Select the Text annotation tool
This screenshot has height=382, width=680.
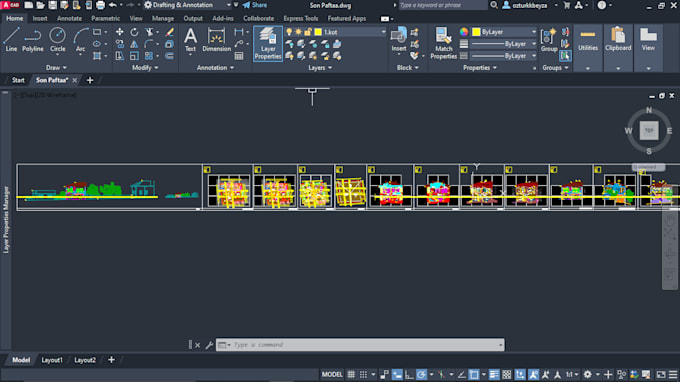tap(190, 40)
